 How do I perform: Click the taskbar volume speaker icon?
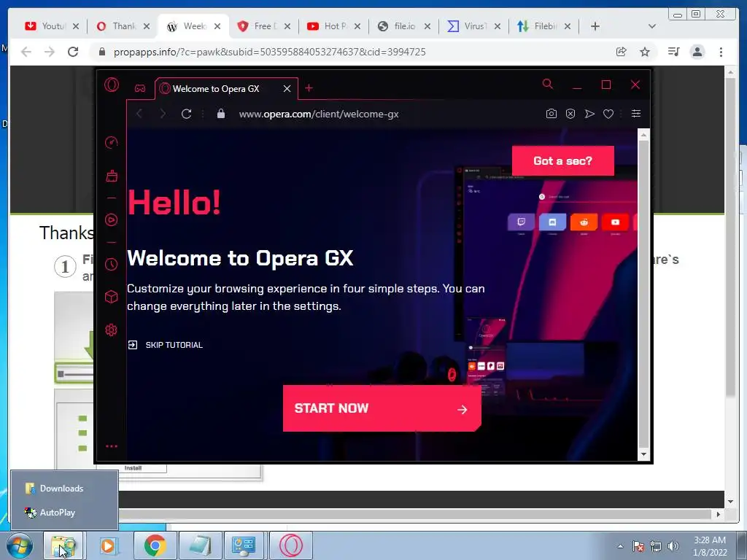pyautogui.click(x=673, y=546)
